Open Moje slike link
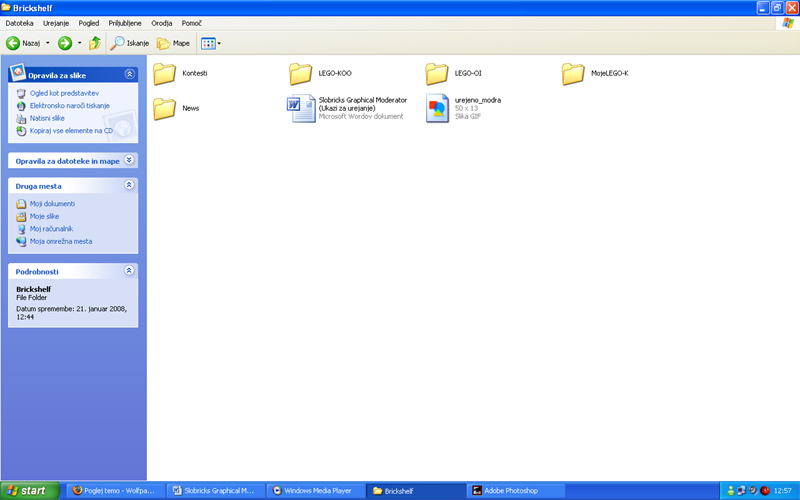800x500 pixels. point(44,216)
